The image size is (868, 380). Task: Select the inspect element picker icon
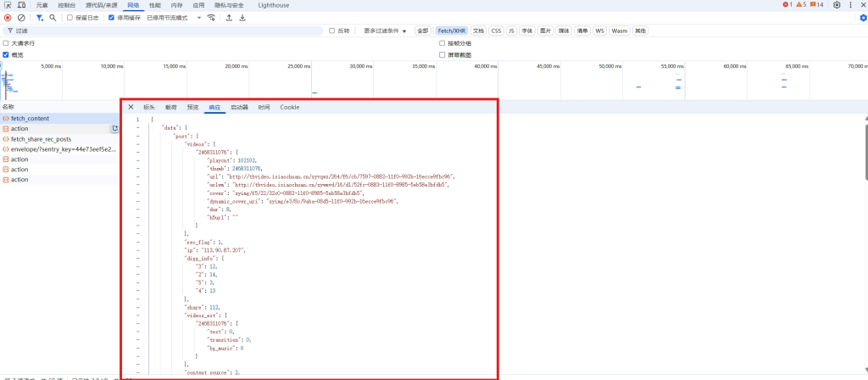coord(8,5)
